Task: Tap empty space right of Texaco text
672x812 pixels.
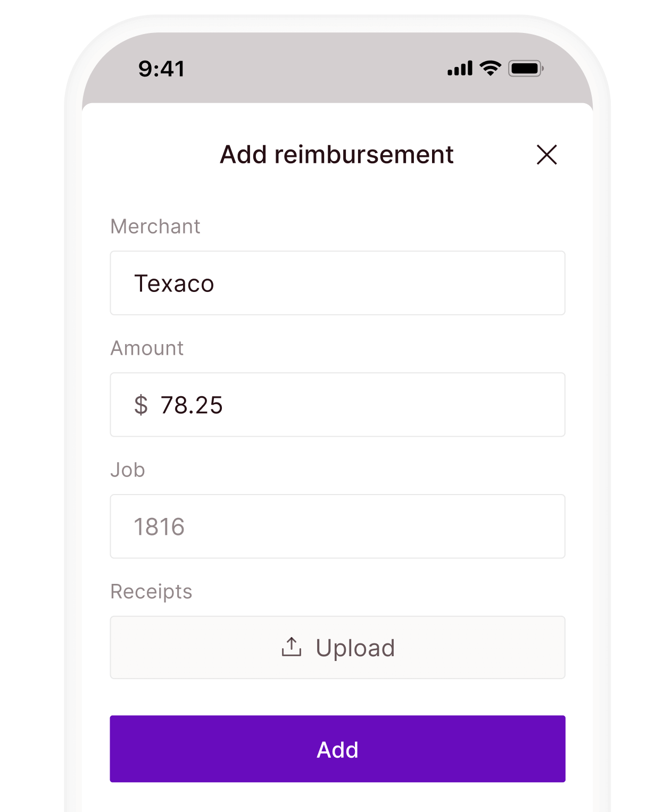Action: click(399, 283)
